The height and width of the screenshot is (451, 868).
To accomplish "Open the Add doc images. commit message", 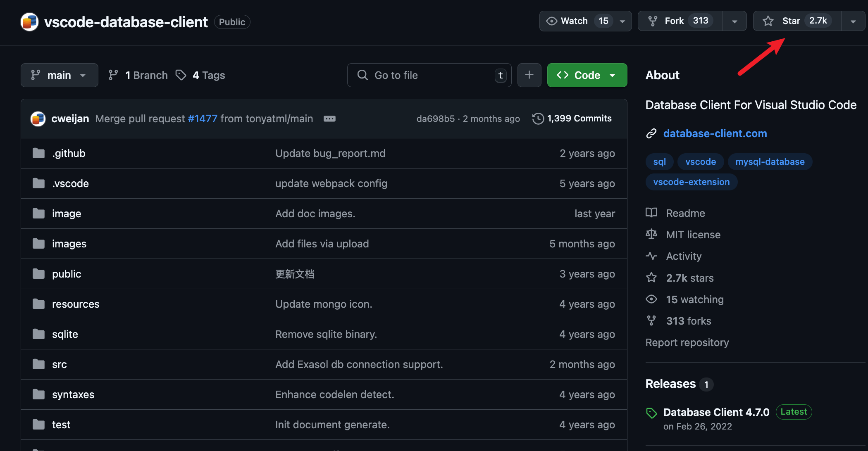I will pos(315,214).
